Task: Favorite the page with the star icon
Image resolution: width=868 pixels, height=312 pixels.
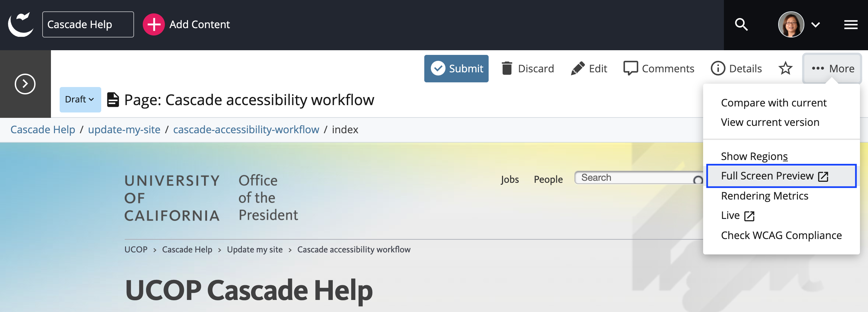Action: click(x=786, y=69)
